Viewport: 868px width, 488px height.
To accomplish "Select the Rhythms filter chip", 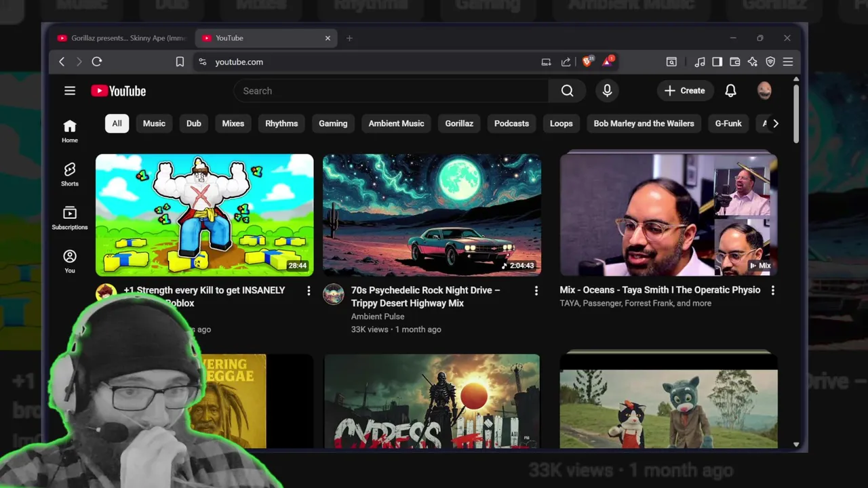I will point(281,123).
